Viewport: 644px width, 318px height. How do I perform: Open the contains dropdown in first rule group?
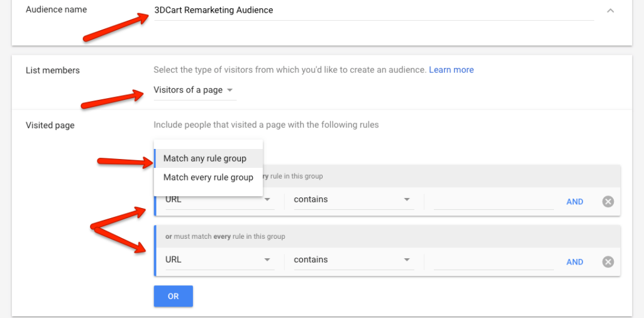353,200
